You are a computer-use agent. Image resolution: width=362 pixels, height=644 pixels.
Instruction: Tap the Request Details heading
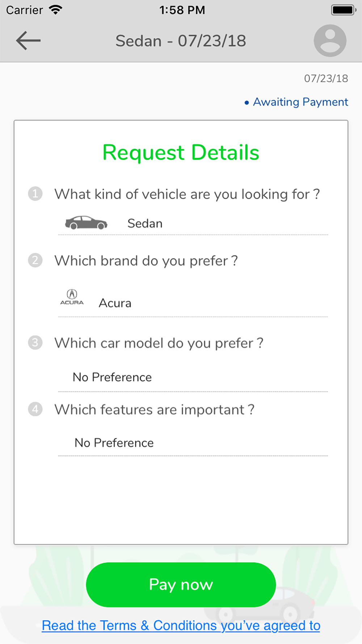(x=181, y=152)
